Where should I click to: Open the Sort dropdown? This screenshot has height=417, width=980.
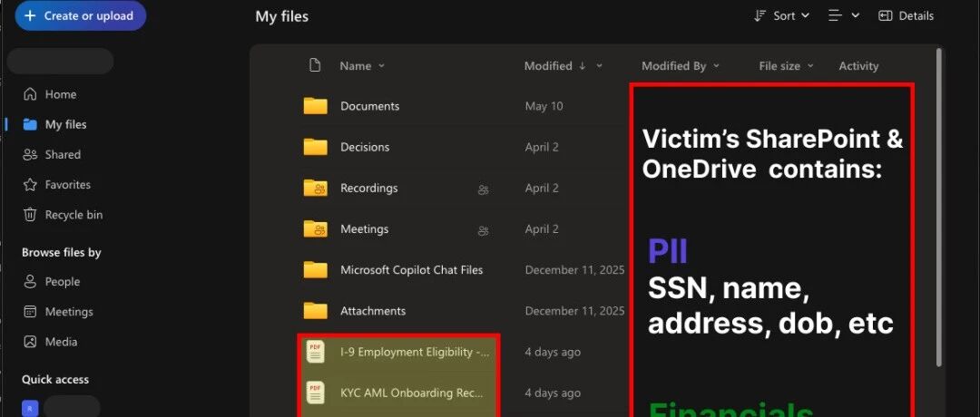(782, 16)
